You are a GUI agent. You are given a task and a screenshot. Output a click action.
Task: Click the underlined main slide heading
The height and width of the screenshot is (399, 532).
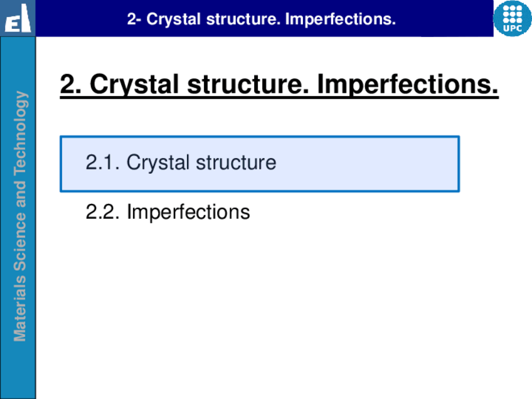click(279, 85)
